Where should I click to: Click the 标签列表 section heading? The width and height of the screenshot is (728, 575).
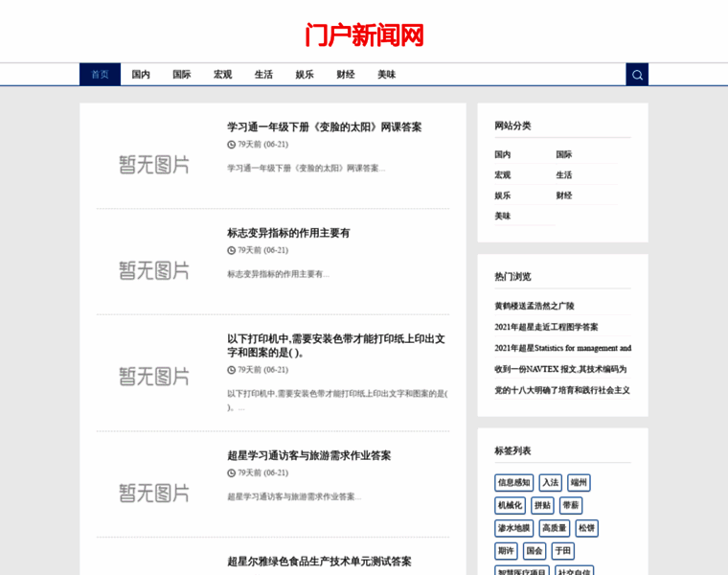click(512, 451)
